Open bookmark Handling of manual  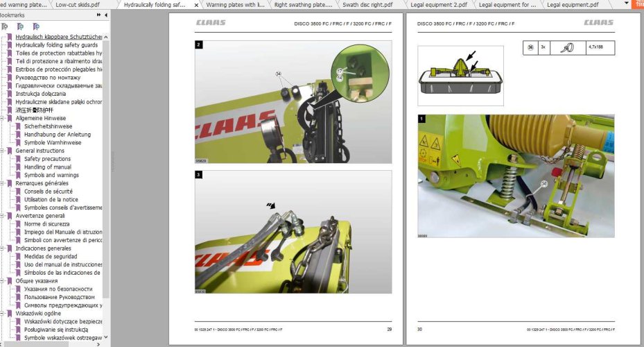(48, 167)
